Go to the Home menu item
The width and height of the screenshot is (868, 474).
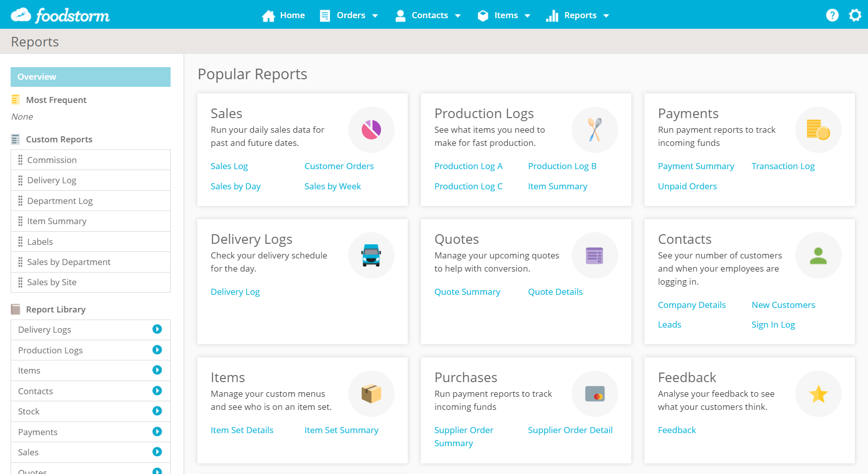point(284,15)
